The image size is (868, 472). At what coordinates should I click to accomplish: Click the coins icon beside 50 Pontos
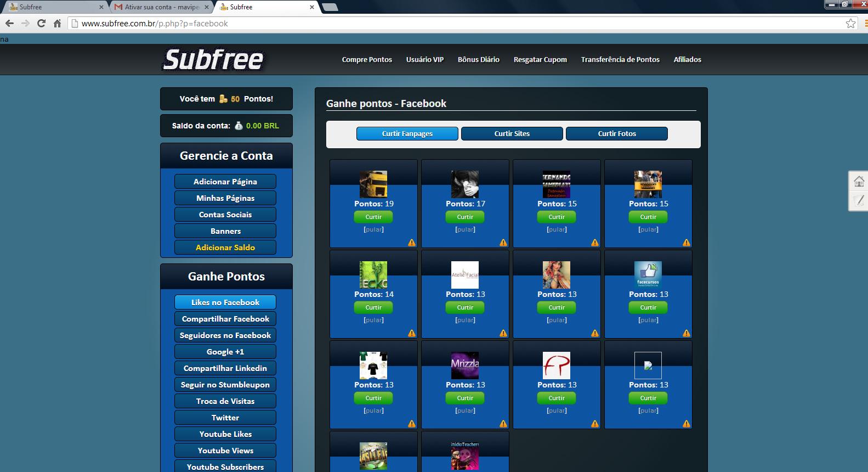point(223,99)
